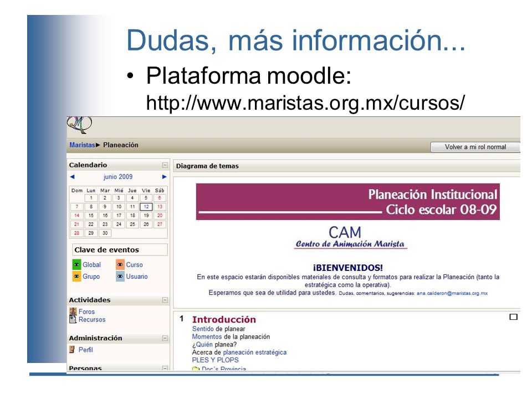The height and width of the screenshot is (399, 532).
Task: Open the planeación estratégica link
Action: [255, 352]
